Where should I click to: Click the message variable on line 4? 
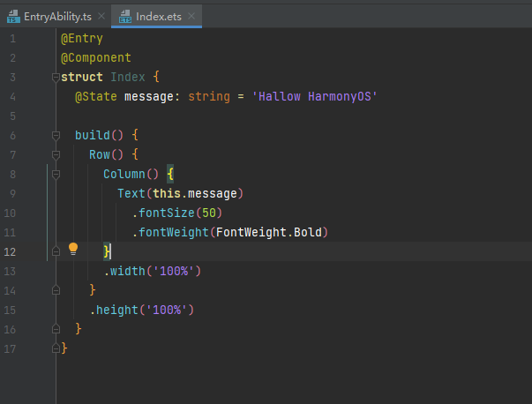(x=149, y=97)
